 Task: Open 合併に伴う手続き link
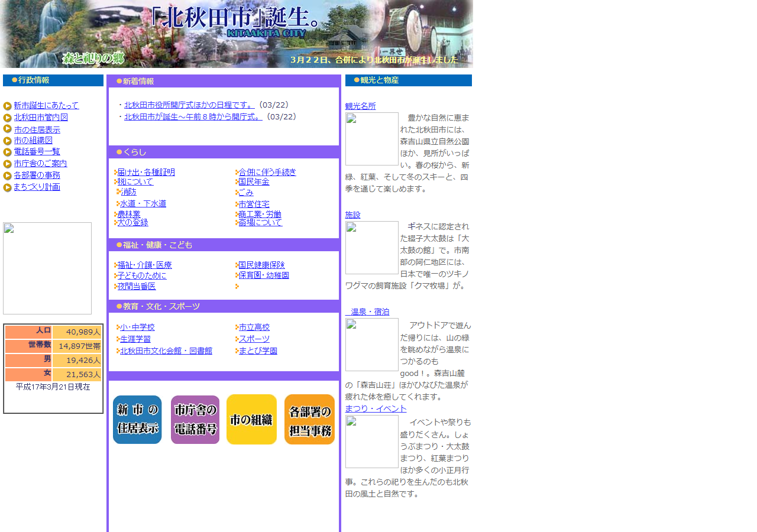pyautogui.click(x=267, y=172)
